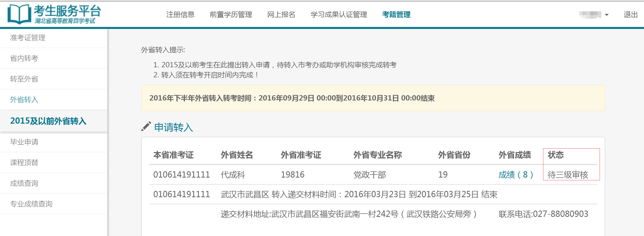Click the 待三级审核 status cell
Image resolution: width=644 pixels, height=236 pixels.
click(x=568, y=175)
